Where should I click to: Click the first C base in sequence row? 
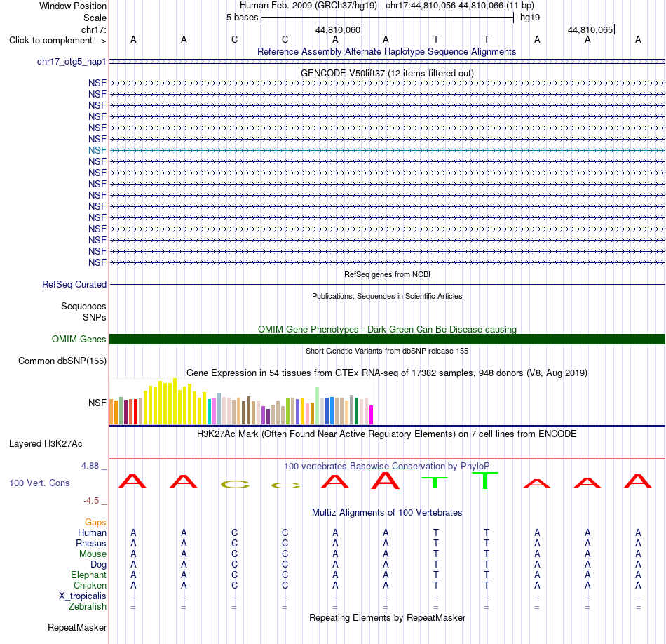234,39
